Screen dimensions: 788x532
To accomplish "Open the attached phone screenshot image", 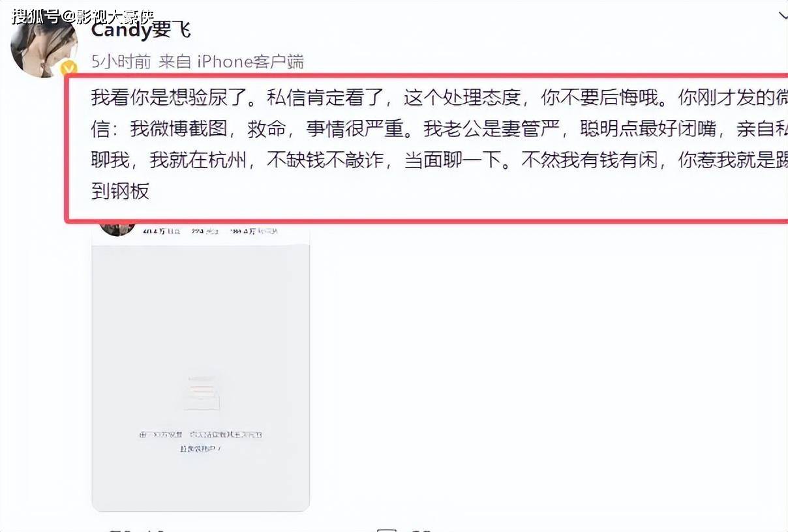I will pyautogui.click(x=200, y=366).
